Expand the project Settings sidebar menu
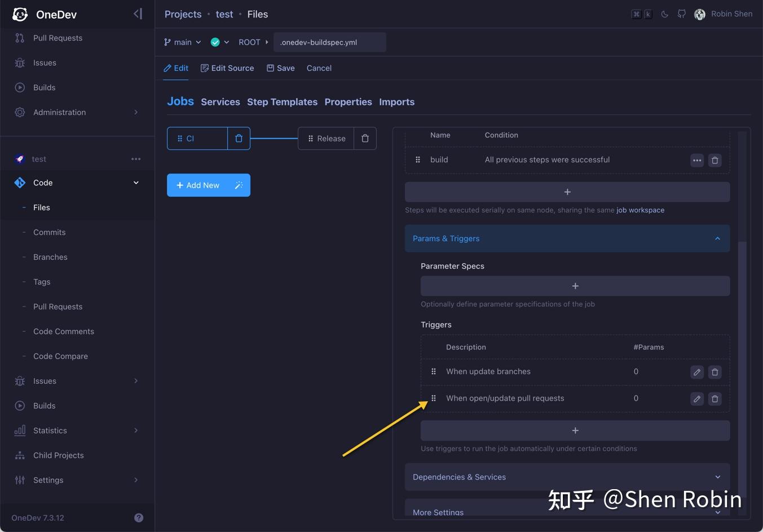This screenshot has height=532, width=763. pyautogui.click(x=77, y=480)
